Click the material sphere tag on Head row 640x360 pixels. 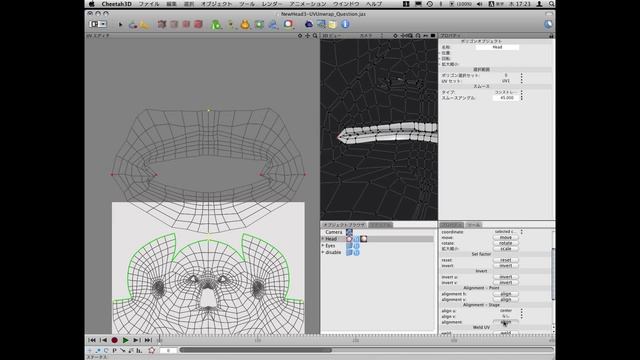[x=363, y=239]
